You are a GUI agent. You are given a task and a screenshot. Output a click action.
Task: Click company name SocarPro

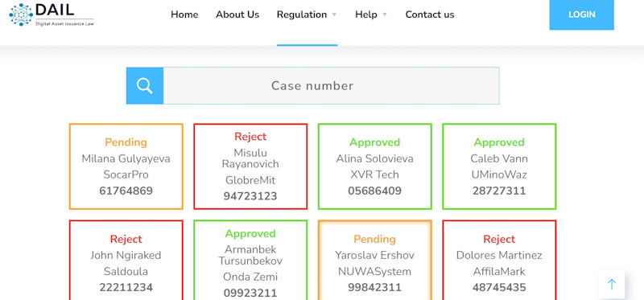coord(126,175)
